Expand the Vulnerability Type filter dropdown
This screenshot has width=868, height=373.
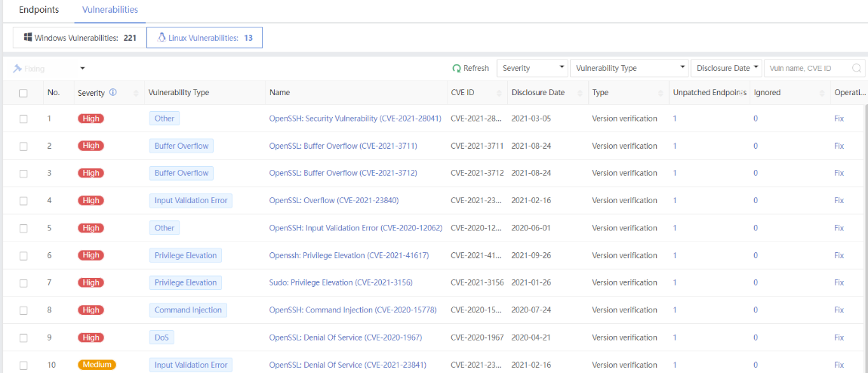point(629,68)
